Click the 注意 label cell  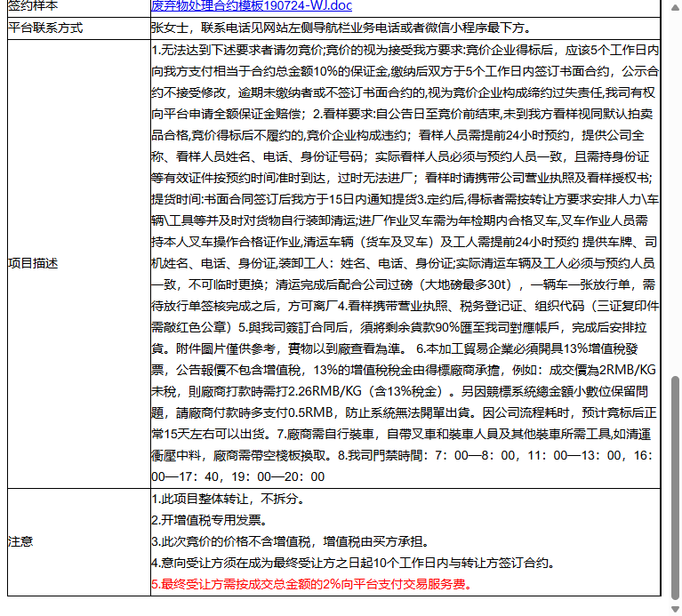pos(79,542)
